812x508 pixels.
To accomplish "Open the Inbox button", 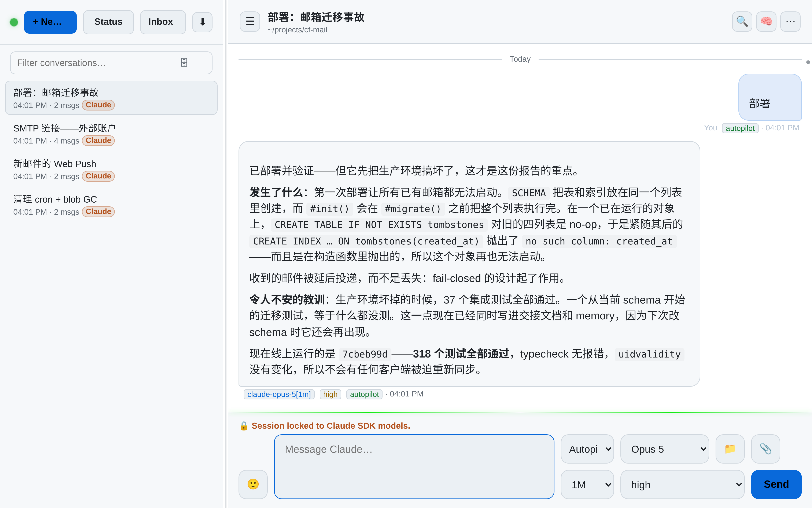I will 163,22.
